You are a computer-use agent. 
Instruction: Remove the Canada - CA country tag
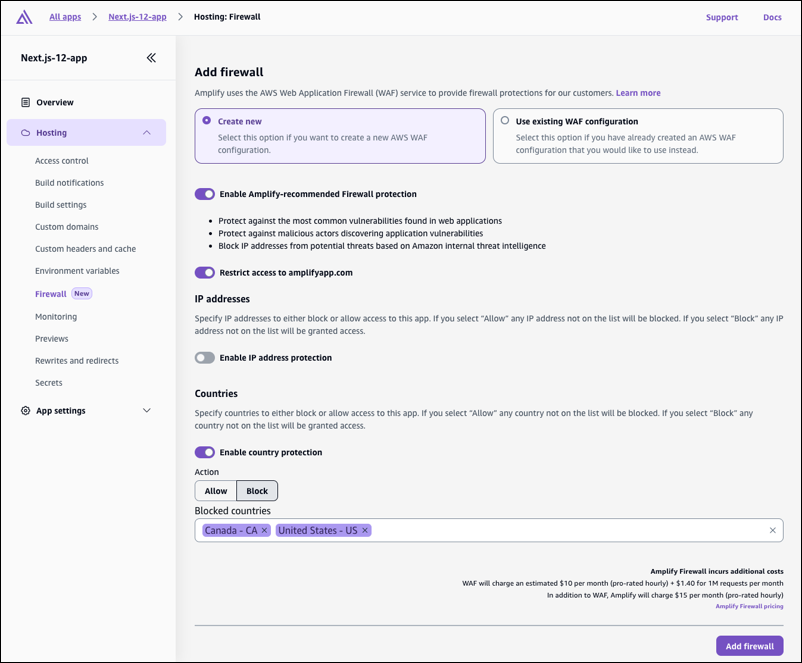263,530
